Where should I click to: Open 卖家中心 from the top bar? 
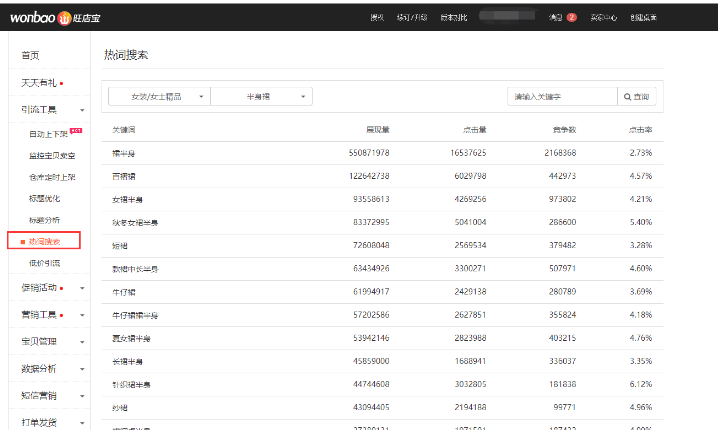tap(604, 17)
